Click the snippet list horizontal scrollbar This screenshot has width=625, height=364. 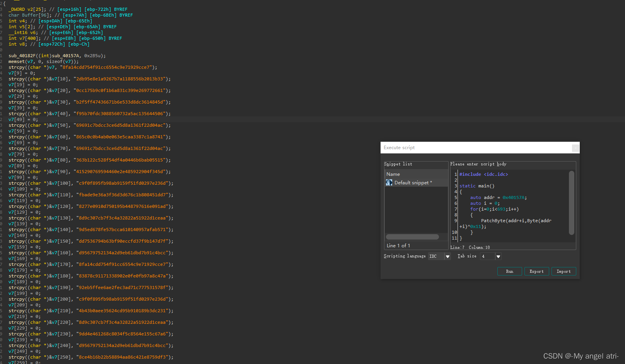tap(412, 237)
